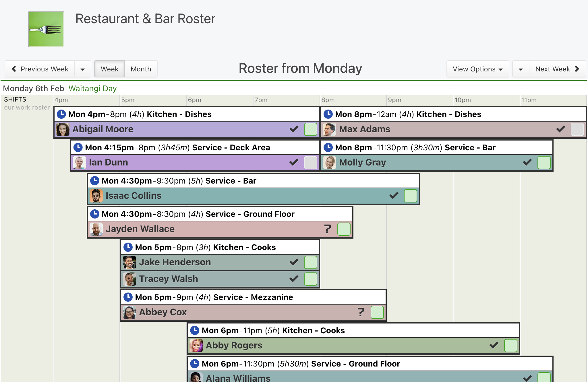Toggle Max Adams' grey checkbox
588x382 pixels.
577,129
